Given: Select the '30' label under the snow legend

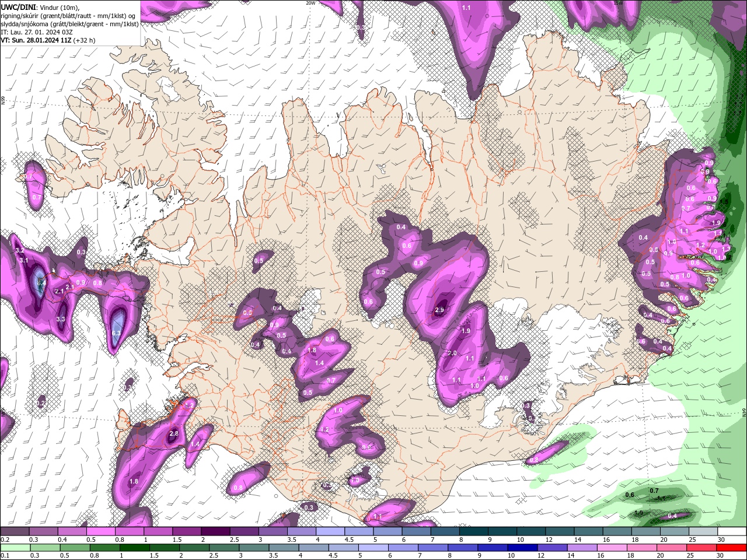Looking at the screenshot, I should [721, 540].
